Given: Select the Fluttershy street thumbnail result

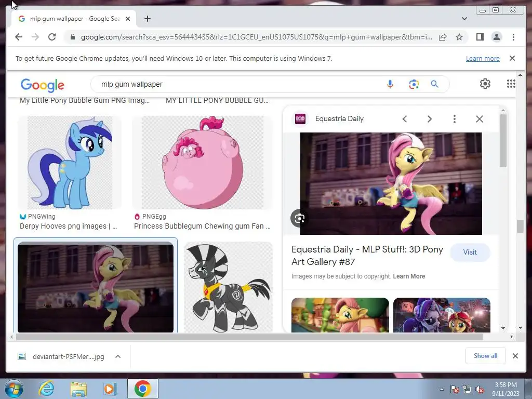Looking at the screenshot, I should (x=96, y=287).
